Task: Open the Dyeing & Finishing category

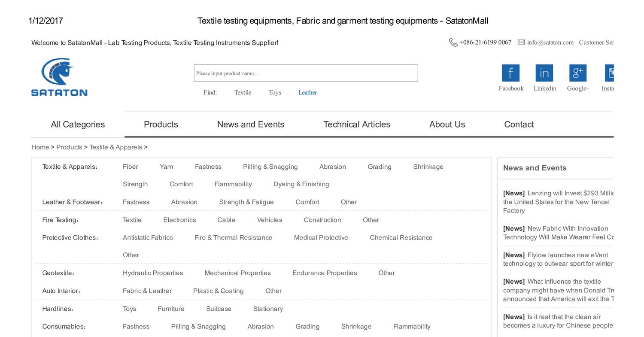Action: pos(301,184)
